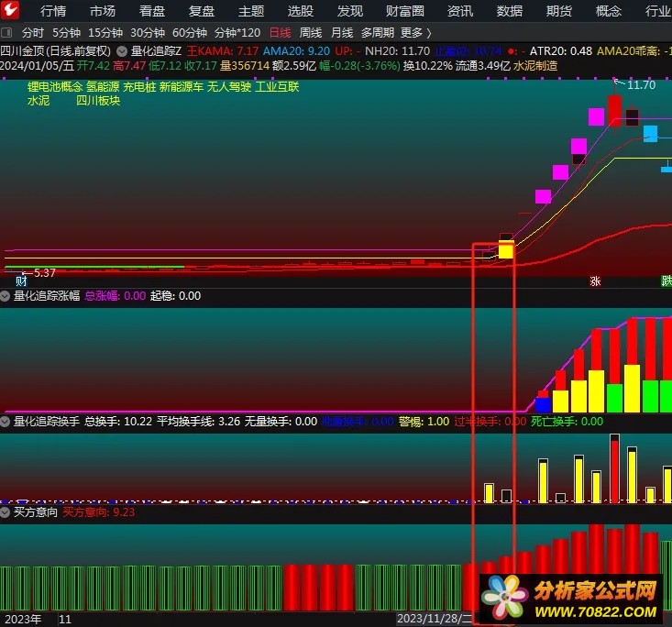
Task: Click the 11 month label on the time axis
Action: click(x=65, y=620)
